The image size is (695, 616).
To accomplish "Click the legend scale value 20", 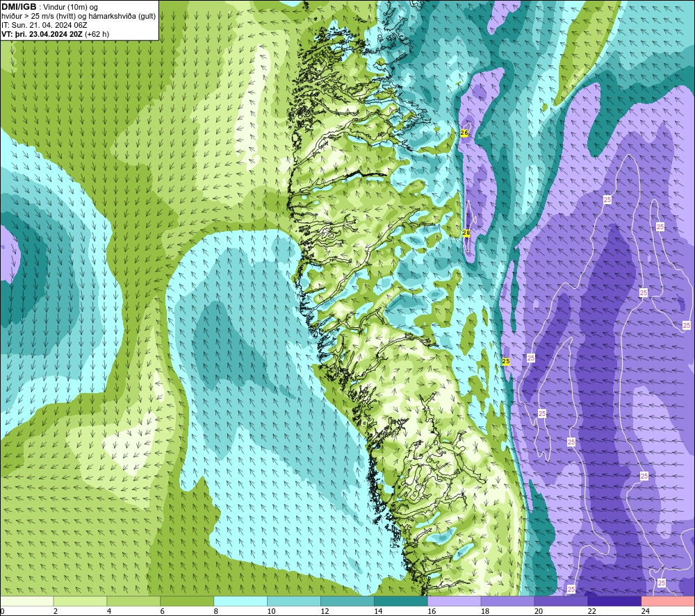I will pyautogui.click(x=539, y=611).
